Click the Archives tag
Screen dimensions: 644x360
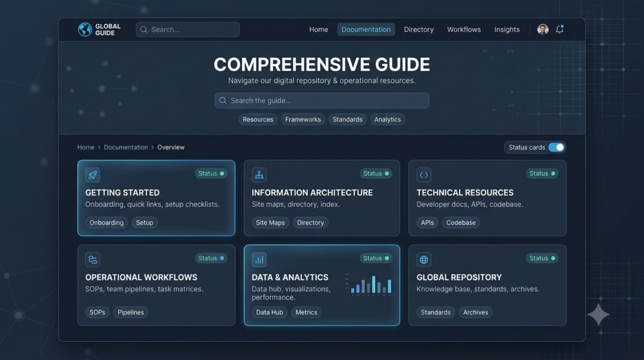[476, 313]
